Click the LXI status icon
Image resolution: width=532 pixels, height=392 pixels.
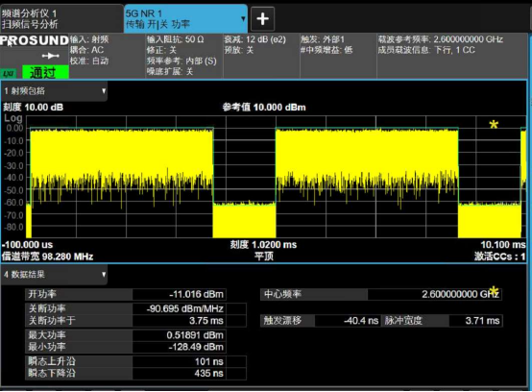9,73
